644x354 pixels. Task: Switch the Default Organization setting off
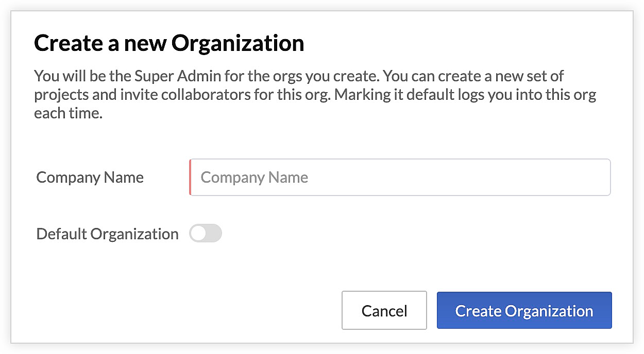click(206, 233)
